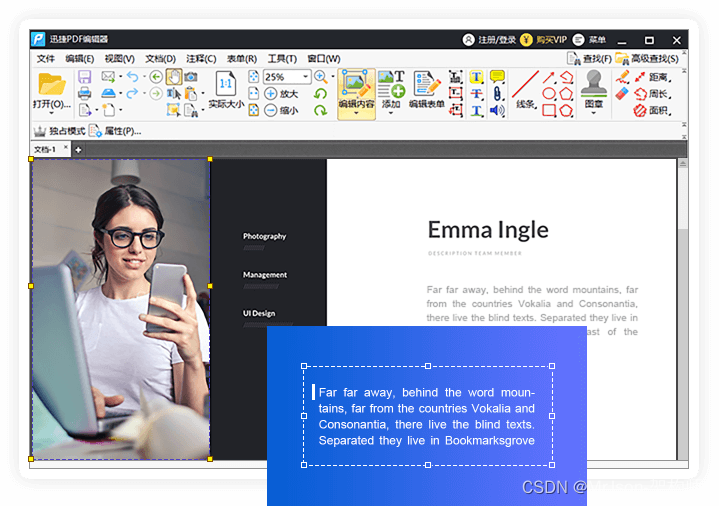This screenshot has width=719, height=506.
Task: Click the Print icon
Action: pos(84,94)
